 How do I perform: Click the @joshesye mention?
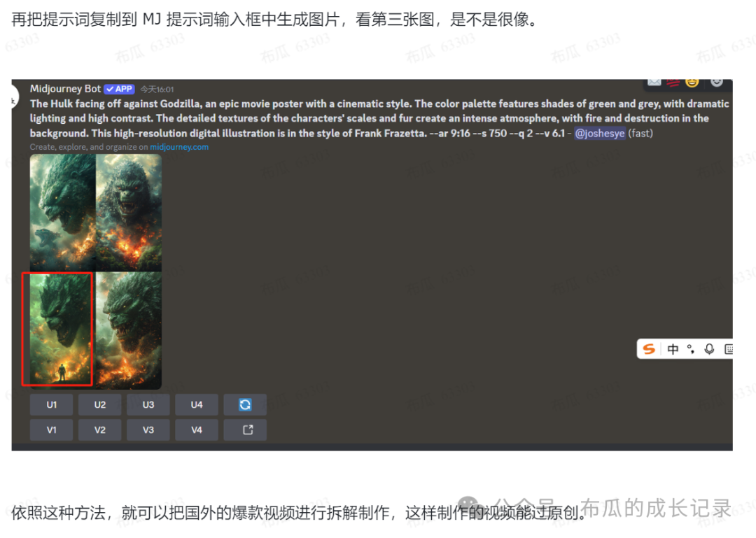point(599,133)
